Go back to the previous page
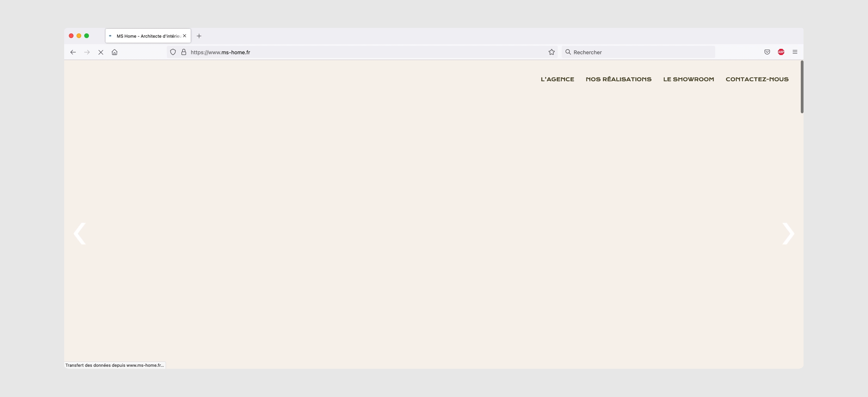Viewport: 868px width, 397px height. (73, 52)
